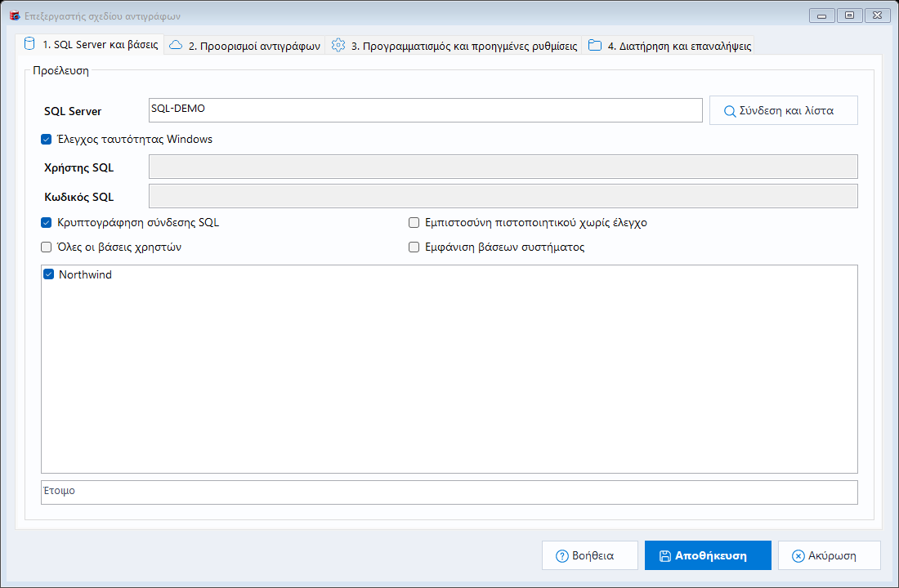Click the database icon on the SQL Server tab
The width and height of the screenshot is (899, 588).
tap(29, 44)
